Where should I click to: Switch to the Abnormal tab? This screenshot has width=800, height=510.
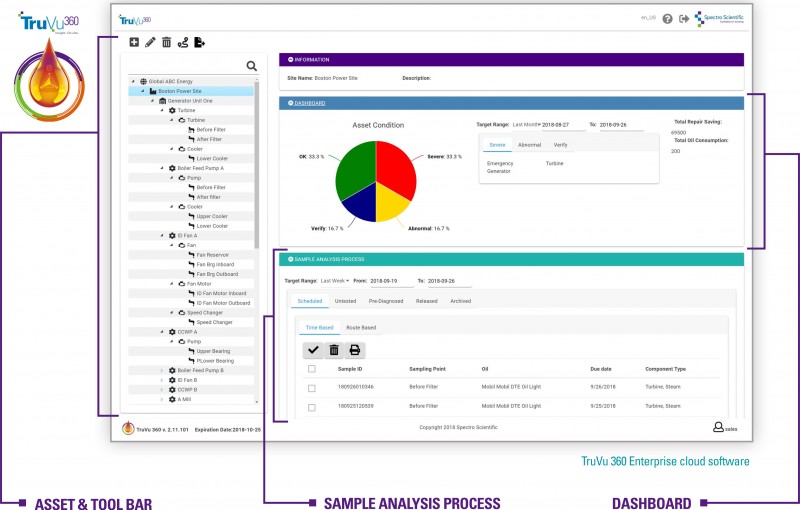pyautogui.click(x=529, y=145)
